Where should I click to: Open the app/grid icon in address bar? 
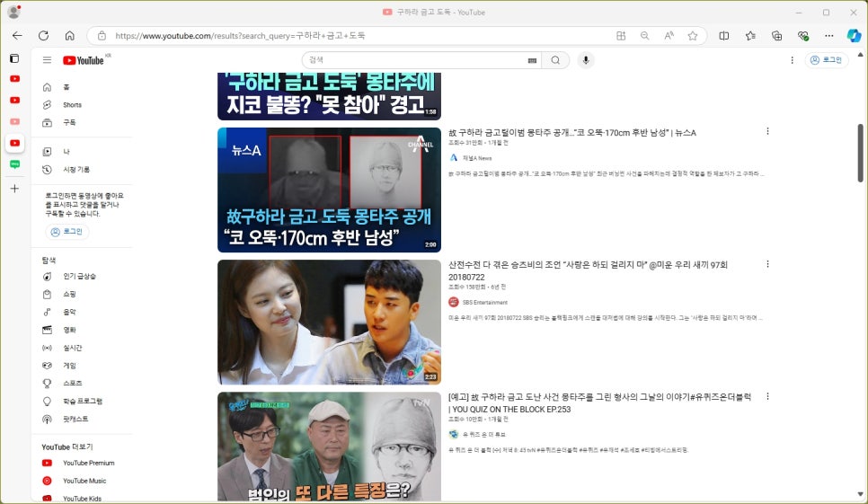[x=621, y=35]
